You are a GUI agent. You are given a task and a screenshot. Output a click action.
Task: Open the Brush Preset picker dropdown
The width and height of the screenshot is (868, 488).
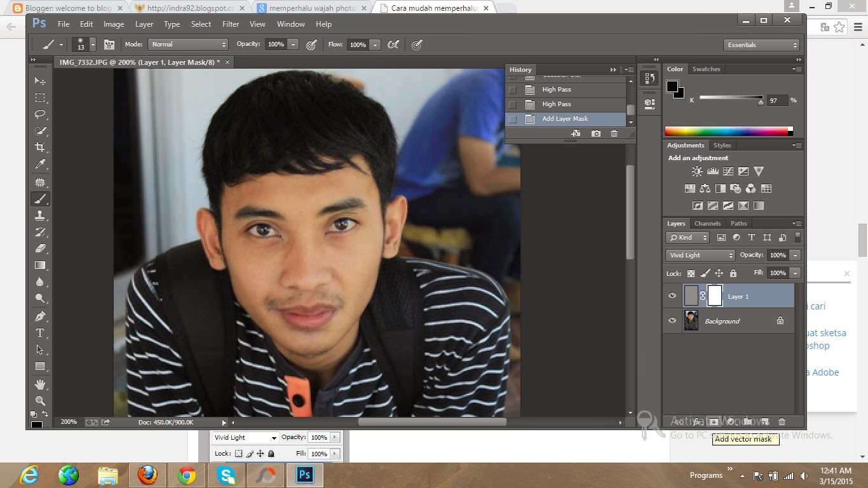tap(93, 44)
